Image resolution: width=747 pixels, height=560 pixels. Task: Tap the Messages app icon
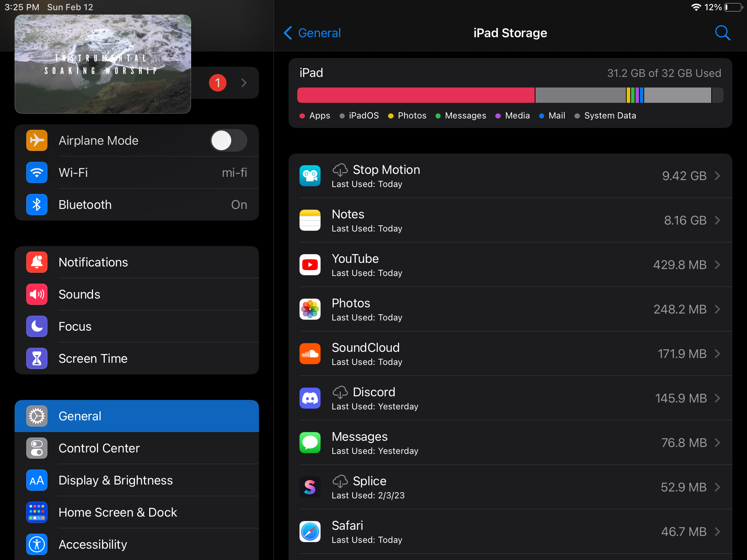[x=310, y=443]
